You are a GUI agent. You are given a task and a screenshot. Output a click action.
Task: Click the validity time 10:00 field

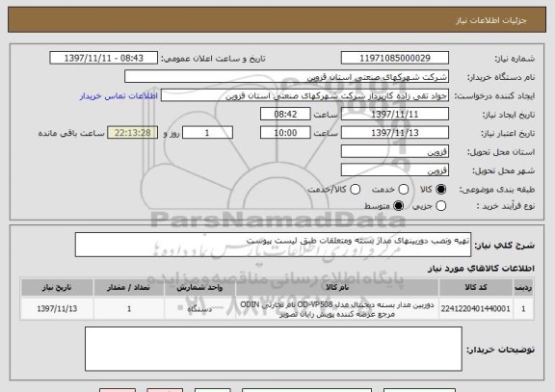click(285, 133)
